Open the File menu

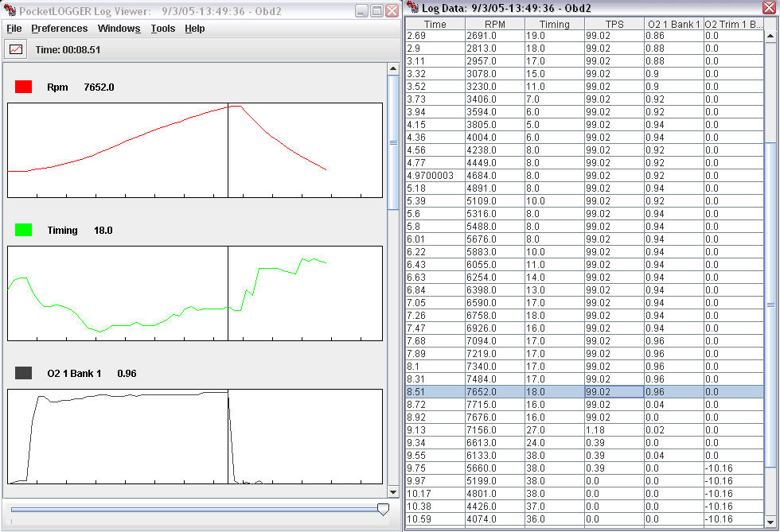tap(14, 29)
